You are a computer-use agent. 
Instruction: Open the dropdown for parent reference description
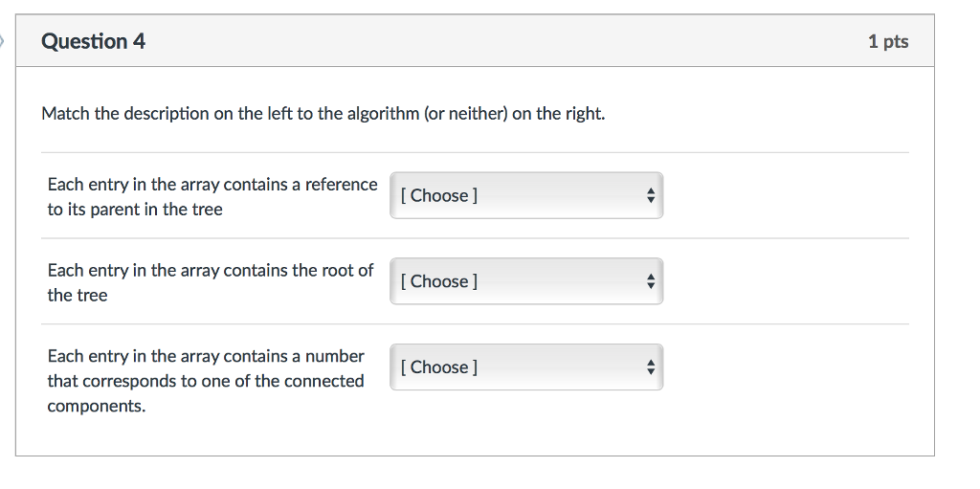525,195
